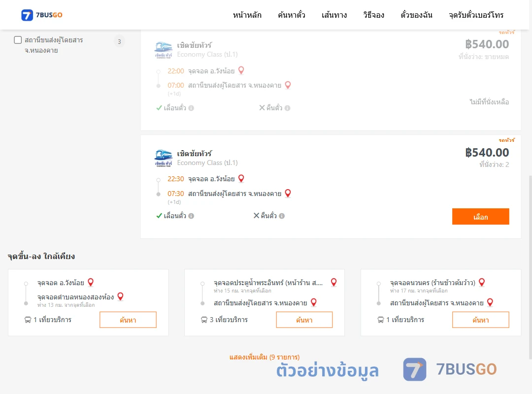
Task: Expand แสดงเพิ่มเติม (9 รายการ) list
Action: (x=265, y=357)
